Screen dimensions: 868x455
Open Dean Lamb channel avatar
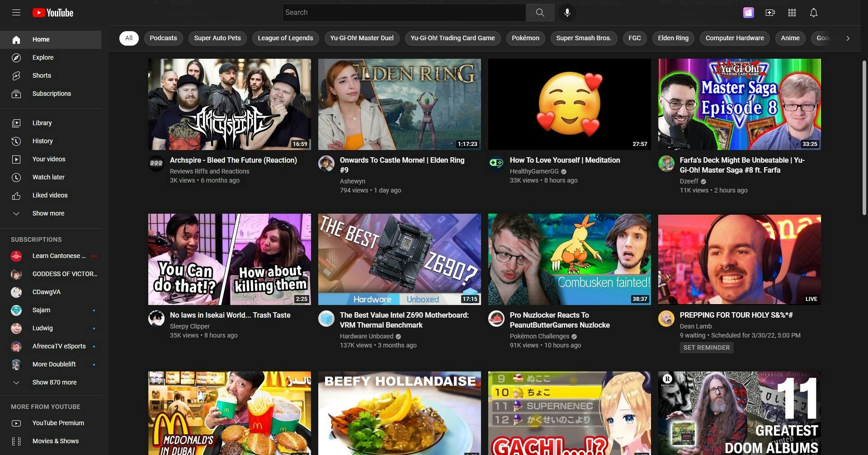pyautogui.click(x=666, y=319)
